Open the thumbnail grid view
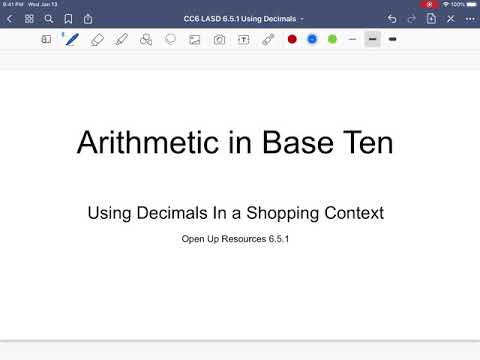480x360 pixels. point(29,19)
